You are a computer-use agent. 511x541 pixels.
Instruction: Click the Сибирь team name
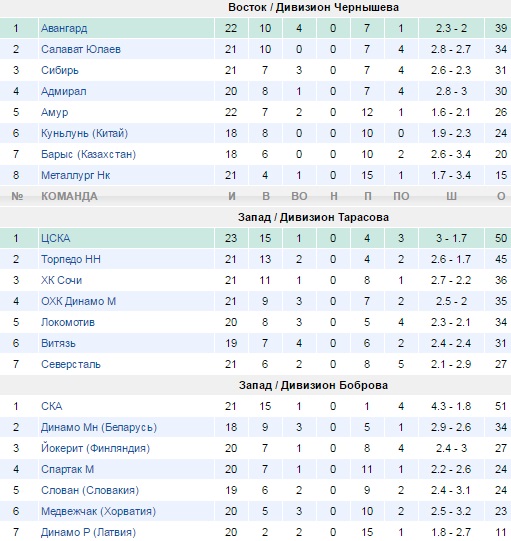(x=60, y=70)
